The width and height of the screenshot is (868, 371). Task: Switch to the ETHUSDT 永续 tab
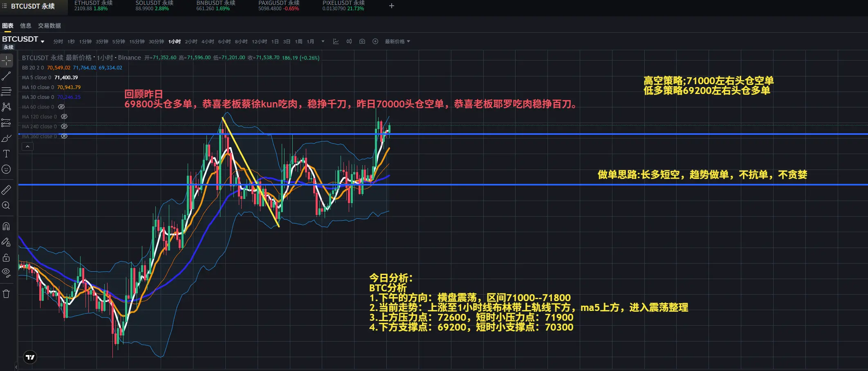[x=94, y=6]
